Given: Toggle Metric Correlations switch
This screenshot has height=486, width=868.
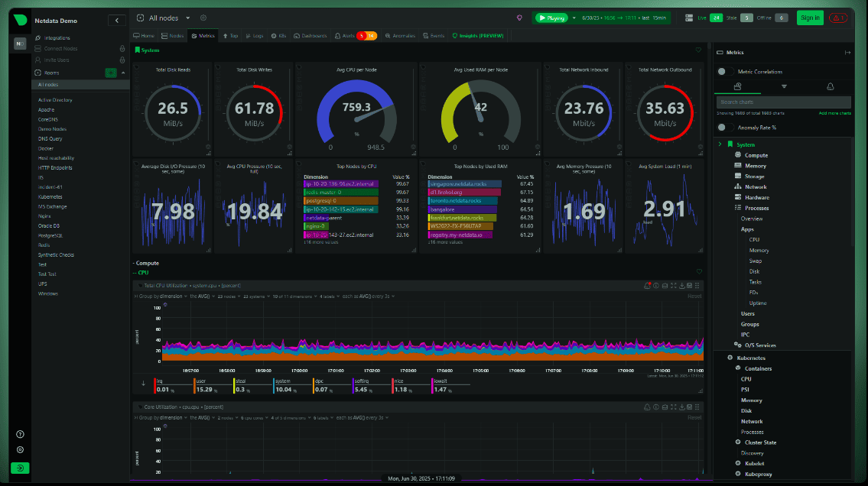Looking at the screenshot, I should pos(725,71).
